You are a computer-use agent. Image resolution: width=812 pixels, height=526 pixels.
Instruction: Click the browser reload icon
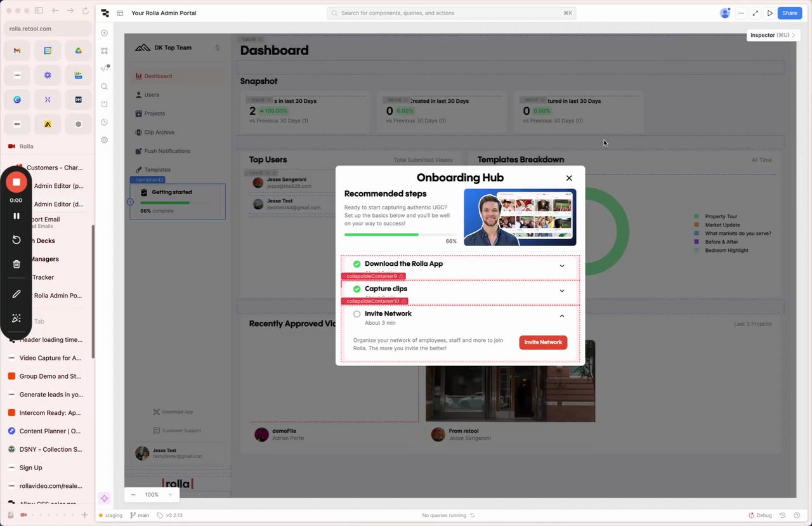(84, 11)
